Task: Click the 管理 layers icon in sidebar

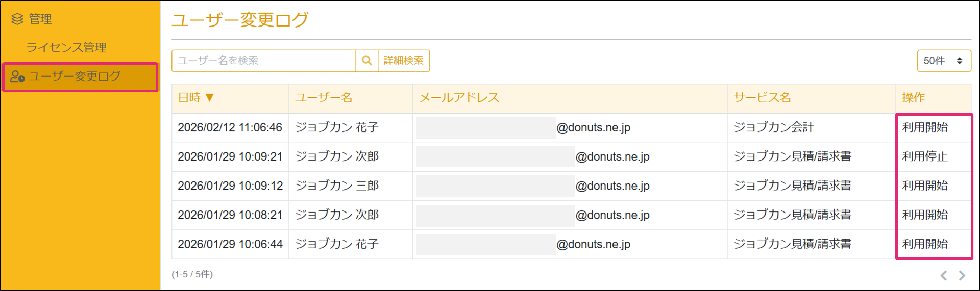Action: pos(17,19)
